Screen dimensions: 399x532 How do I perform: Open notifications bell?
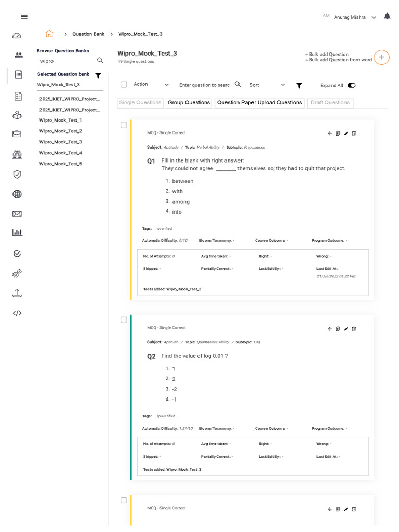tap(387, 16)
